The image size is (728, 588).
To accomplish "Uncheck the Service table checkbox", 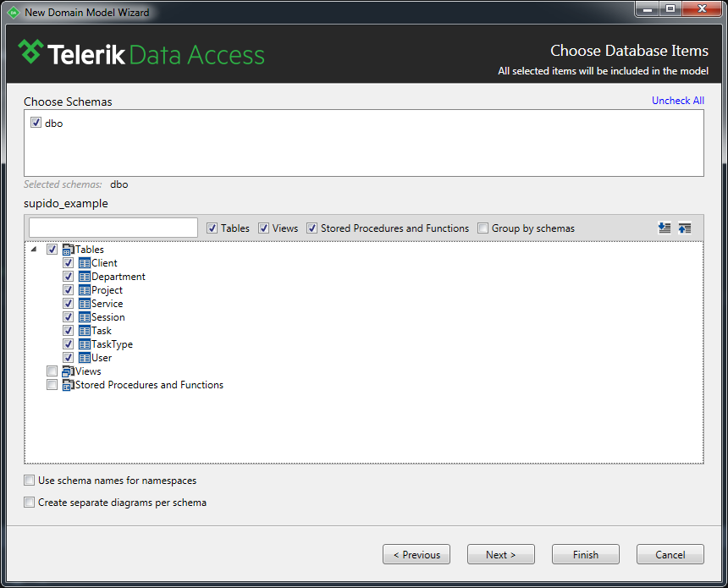I will 69,303.
